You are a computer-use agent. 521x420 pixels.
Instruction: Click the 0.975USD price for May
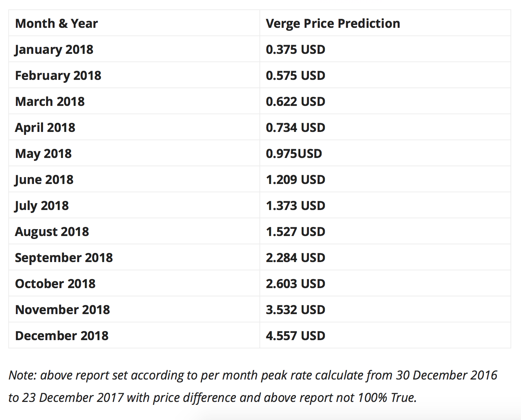click(294, 154)
